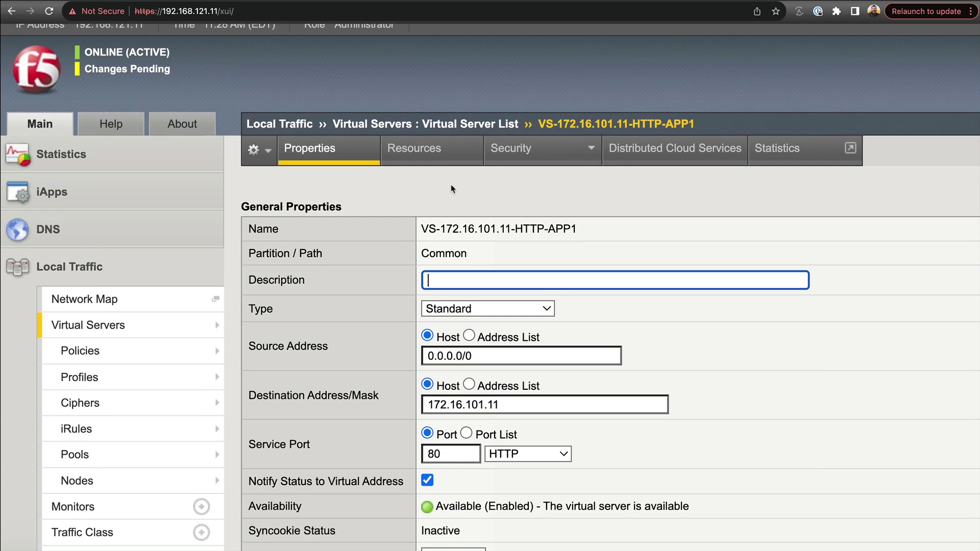This screenshot has height=551, width=980.
Task: Click the Network Map pop-out icon
Action: pyautogui.click(x=215, y=299)
